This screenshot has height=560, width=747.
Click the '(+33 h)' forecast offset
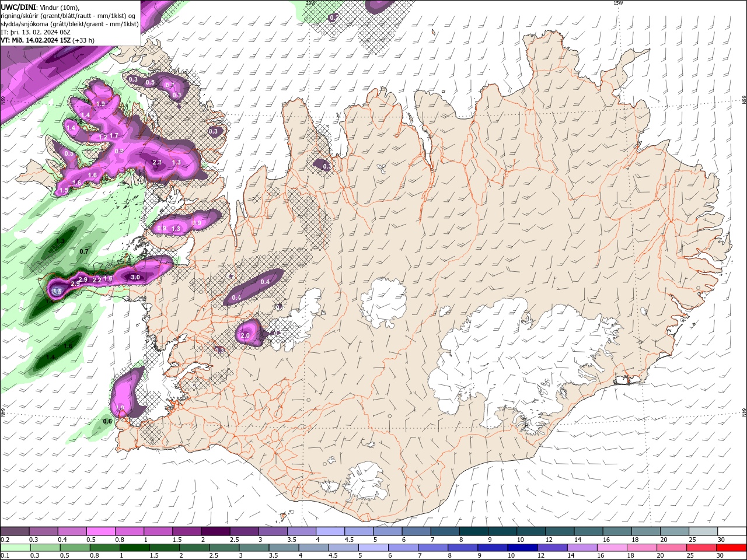tap(84, 40)
